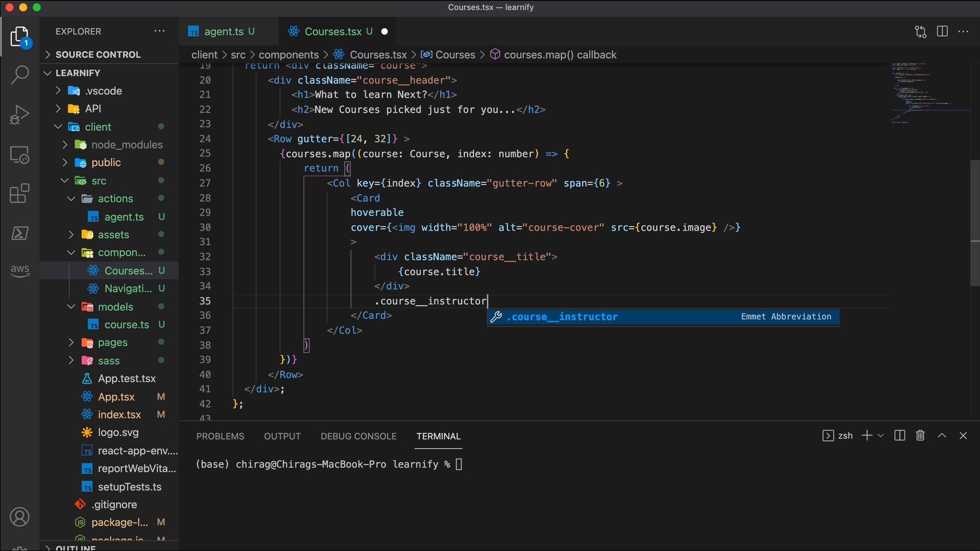The height and width of the screenshot is (551, 980).
Task: Open terminal launch profile dropdown
Action: pyautogui.click(x=881, y=436)
